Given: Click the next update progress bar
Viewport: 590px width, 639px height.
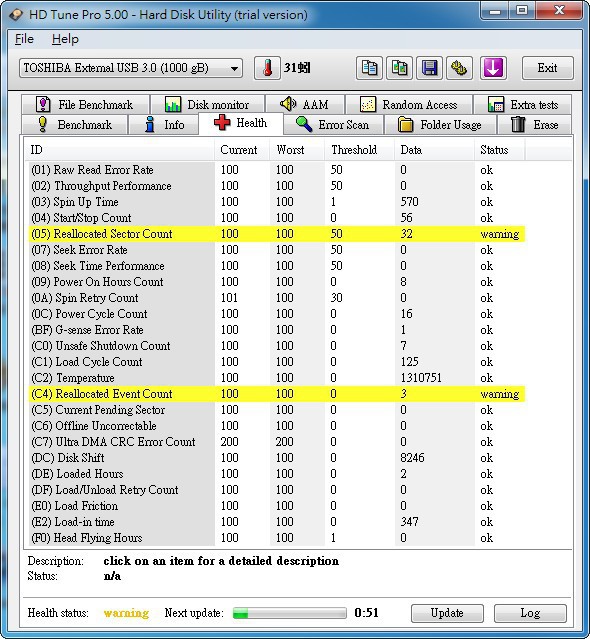Looking at the screenshot, I should click(289, 613).
